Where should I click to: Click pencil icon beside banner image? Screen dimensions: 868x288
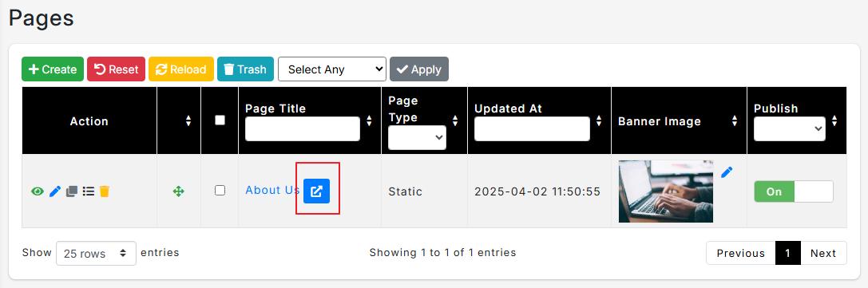point(727,172)
